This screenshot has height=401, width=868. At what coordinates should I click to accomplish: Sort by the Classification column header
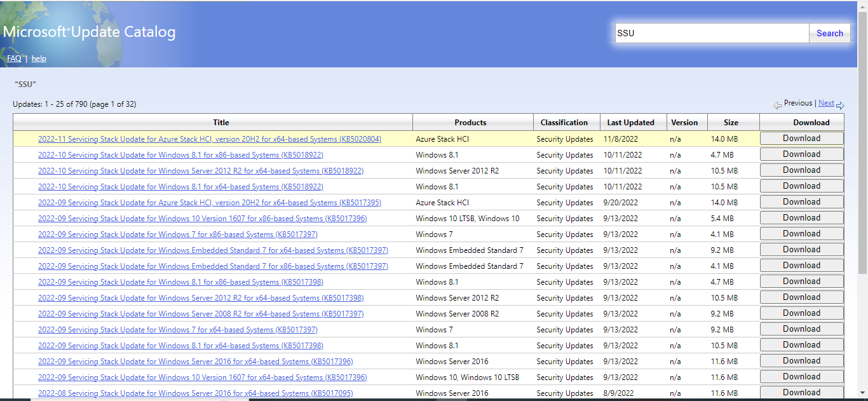(564, 123)
